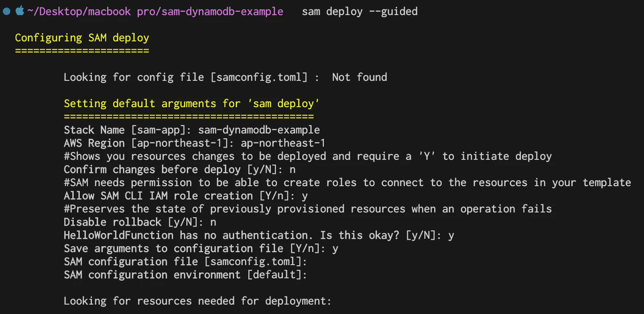Click the '#Shows you resources changes' comment line
The image size is (644, 314).
tap(308, 156)
